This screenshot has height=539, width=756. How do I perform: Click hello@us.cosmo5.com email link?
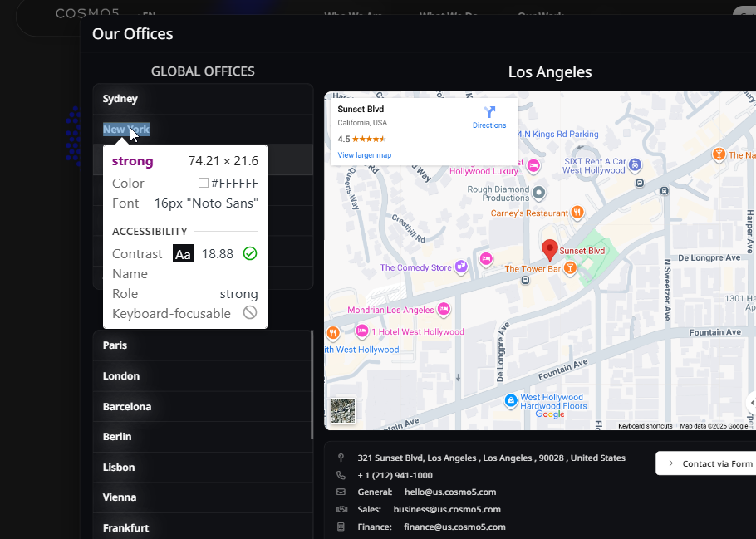(x=450, y=492)
